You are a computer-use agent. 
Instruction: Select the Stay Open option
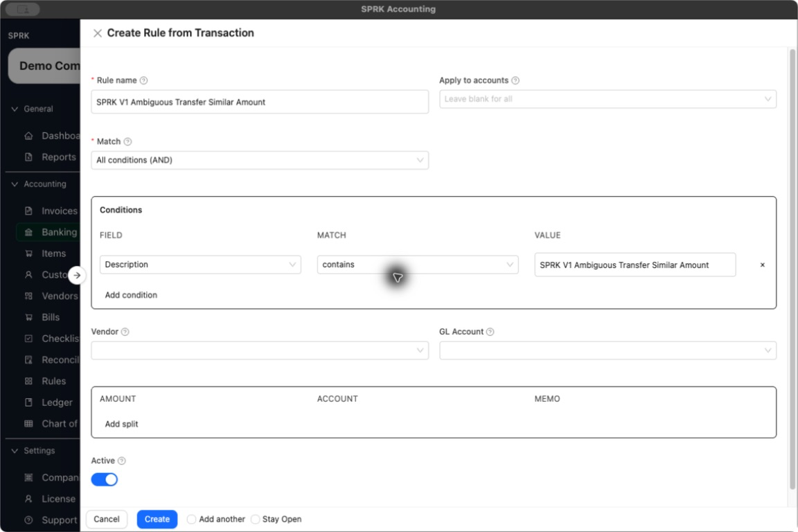pos(256,520)
